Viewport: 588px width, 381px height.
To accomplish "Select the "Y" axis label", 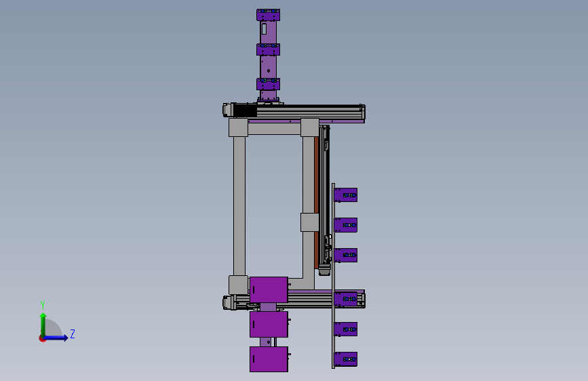I will tap(43, 305).
